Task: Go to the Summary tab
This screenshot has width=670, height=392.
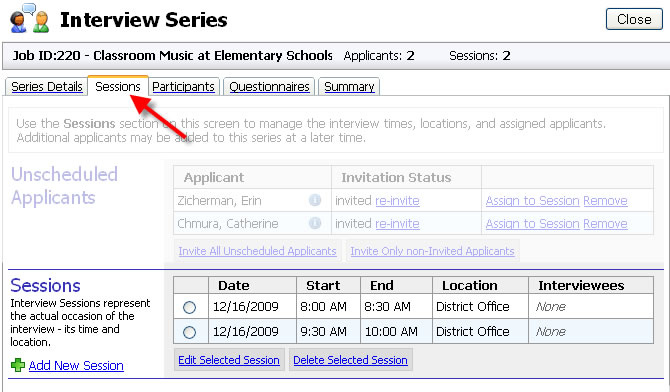Action: point(349,87)
